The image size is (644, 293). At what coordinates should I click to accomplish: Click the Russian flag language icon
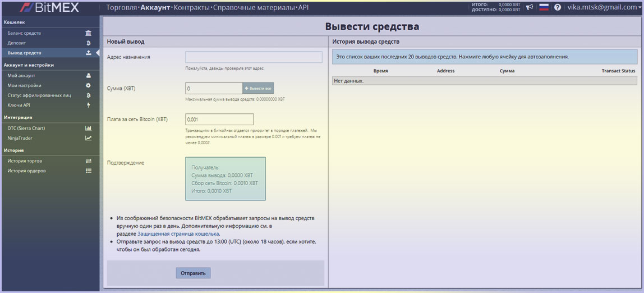[544, 7]
